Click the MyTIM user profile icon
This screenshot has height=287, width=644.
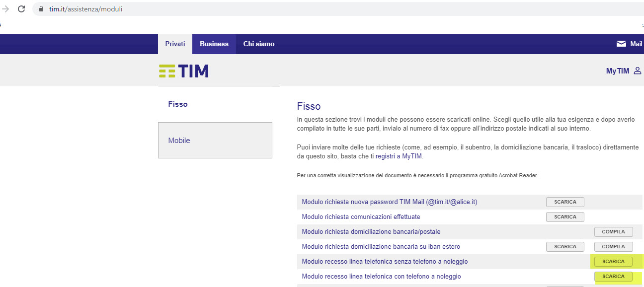(x=638, y=71)
